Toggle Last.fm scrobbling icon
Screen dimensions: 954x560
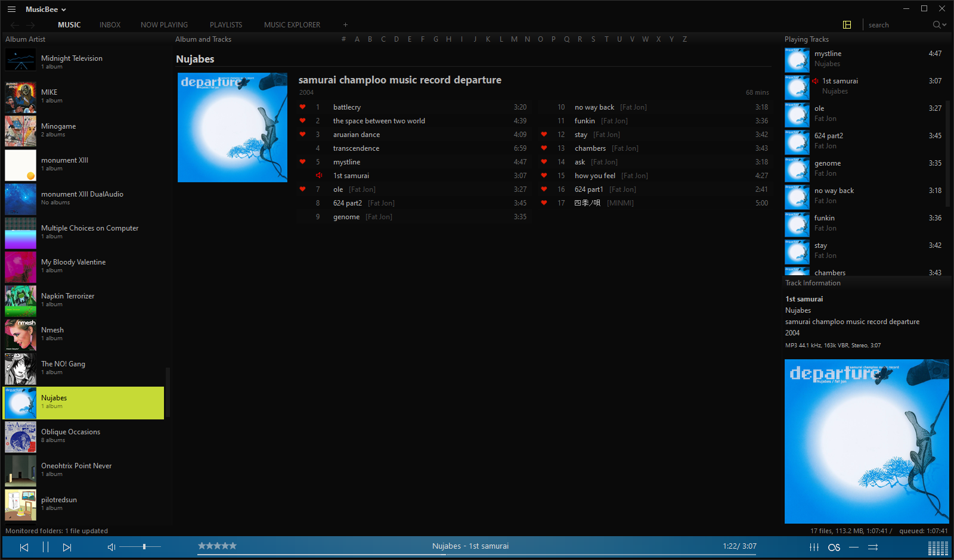834,547
